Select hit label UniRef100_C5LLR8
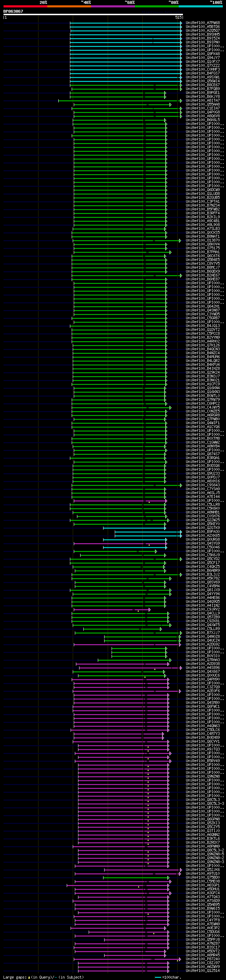This screenshot has height=980, width=226. (203, 504)
